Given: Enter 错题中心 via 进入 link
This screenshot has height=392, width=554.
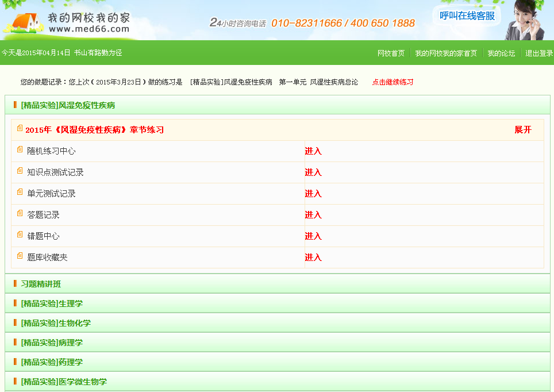Looking at the screenshot, I should 313,236.
